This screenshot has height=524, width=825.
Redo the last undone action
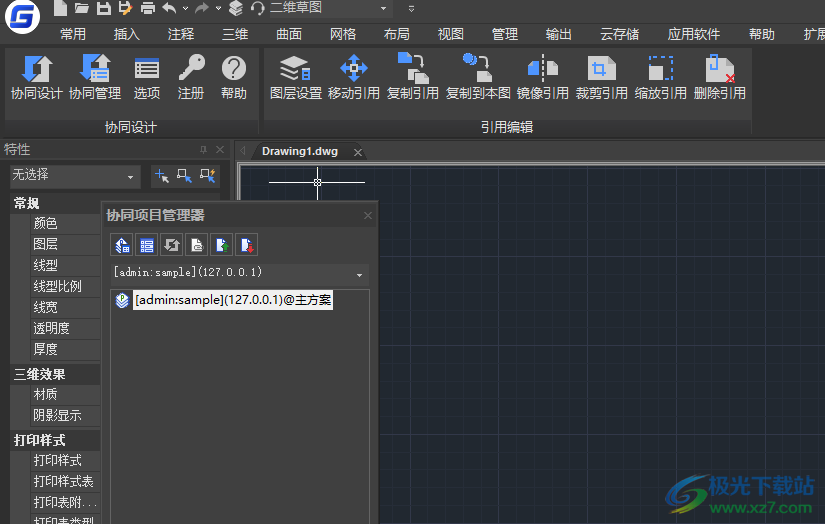[x=202, y=8]
